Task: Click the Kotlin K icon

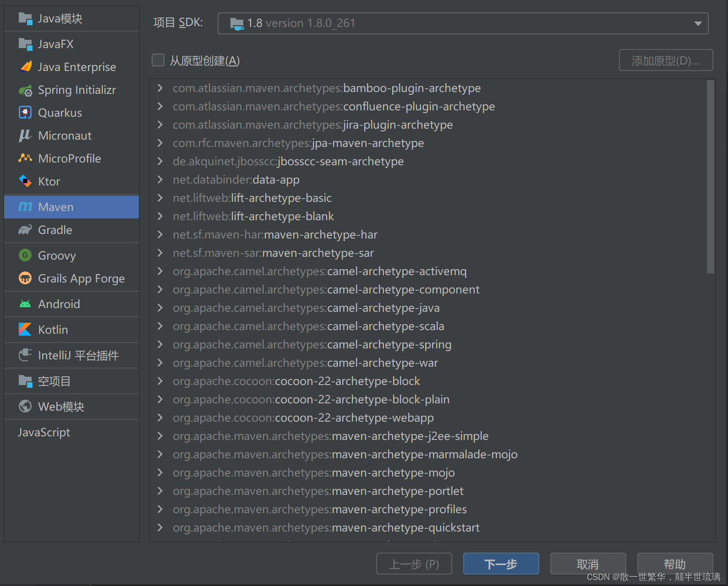Action: click(25, 330)
